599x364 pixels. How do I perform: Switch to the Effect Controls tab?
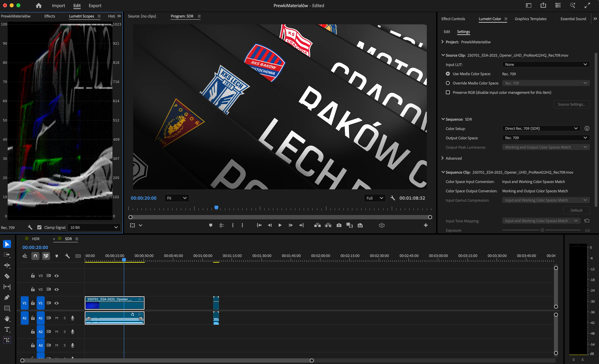(x=453, y=19)
